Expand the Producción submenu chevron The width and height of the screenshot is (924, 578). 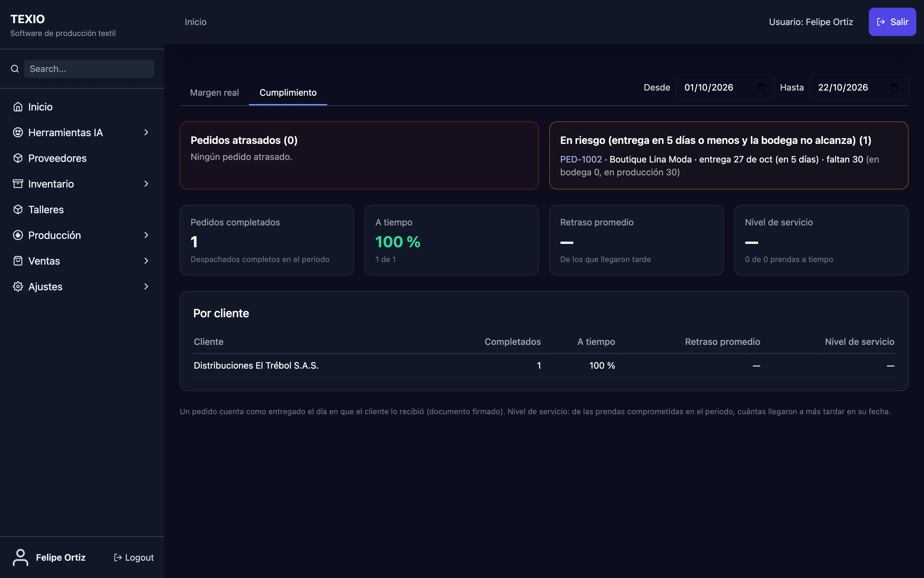[x=146, y=235]
